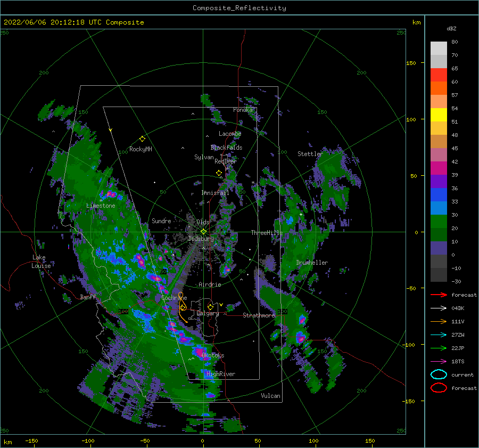Image resolution: width=479 pixels, height=448 pixels.
Task: Click the magenta 18TS arrow in legend
Action: click(x=439, y=362)
